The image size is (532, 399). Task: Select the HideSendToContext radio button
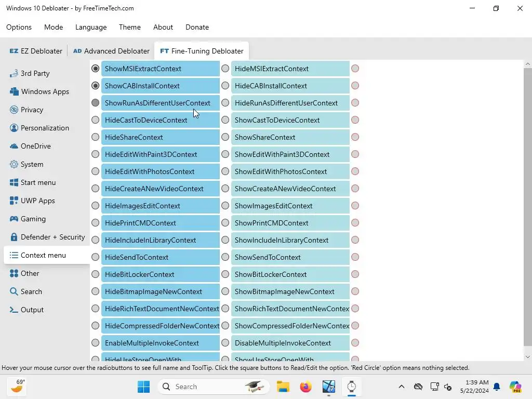[x=96, y=257]
